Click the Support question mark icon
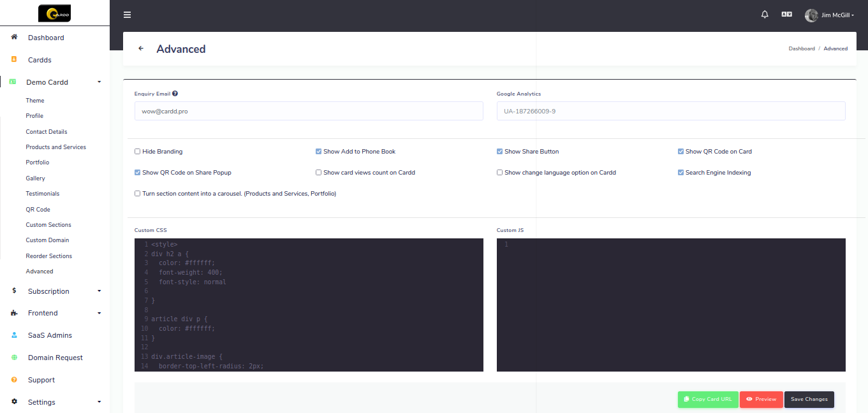Screen dimensions: 868x413 [x=14, y=380]
